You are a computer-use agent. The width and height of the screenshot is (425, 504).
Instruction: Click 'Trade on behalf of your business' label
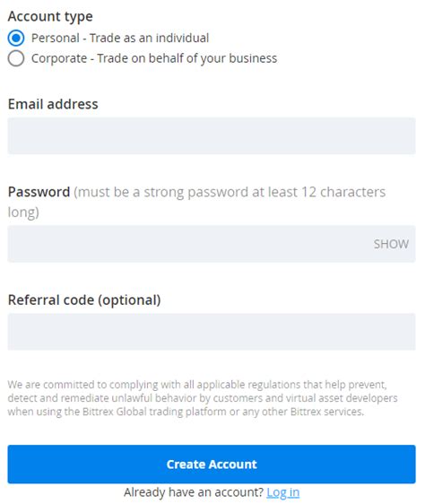point(154,58)
